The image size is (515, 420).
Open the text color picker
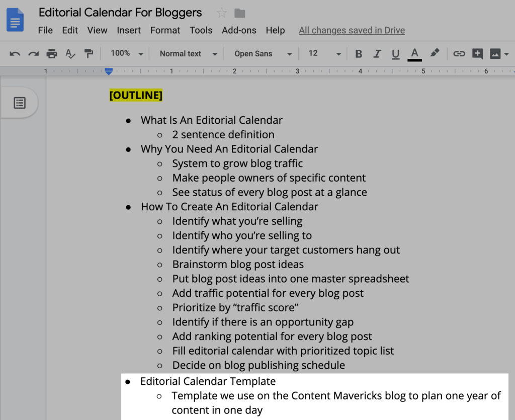click(x=414, y=54)
